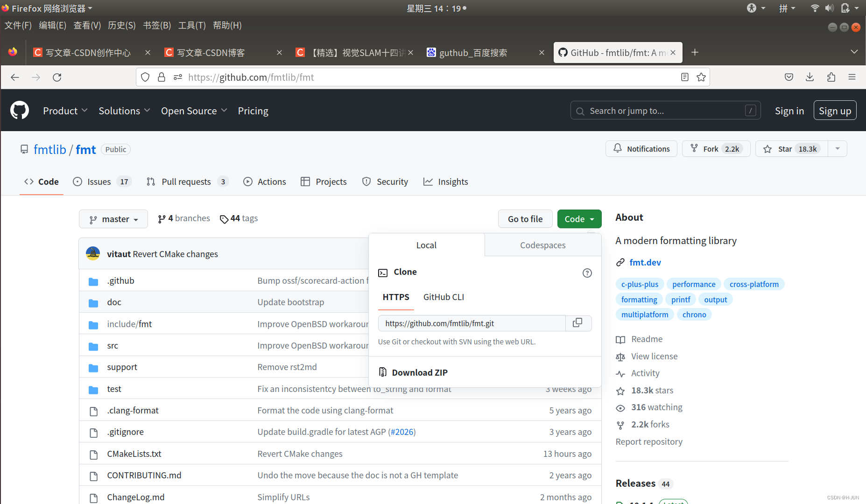Click the Download ZIP option
The image size is (866, 504).
pyautogui.click(x=419, y=372)
